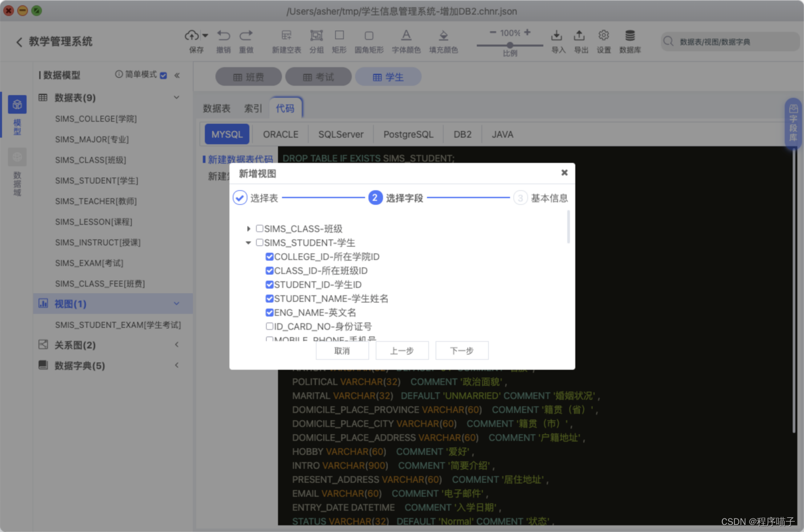Viewport: 804px width, 532px height.
Task: Uncheck COLLEGE_ID-所在学院ID field
Action: (x=269, y=257)
